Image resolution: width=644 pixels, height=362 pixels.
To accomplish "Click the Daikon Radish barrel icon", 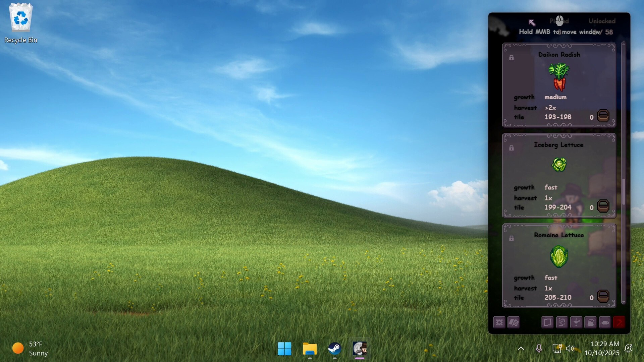I will click(x=603, y=116).
